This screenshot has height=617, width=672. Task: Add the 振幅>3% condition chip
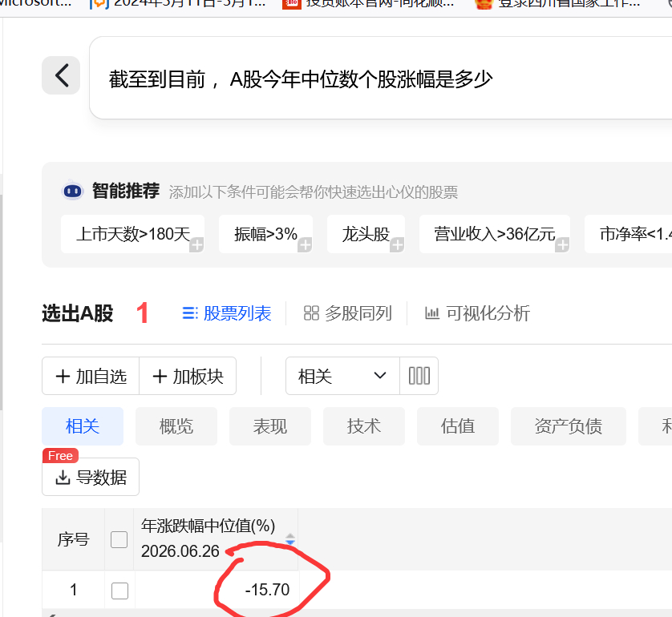(265, 234)
